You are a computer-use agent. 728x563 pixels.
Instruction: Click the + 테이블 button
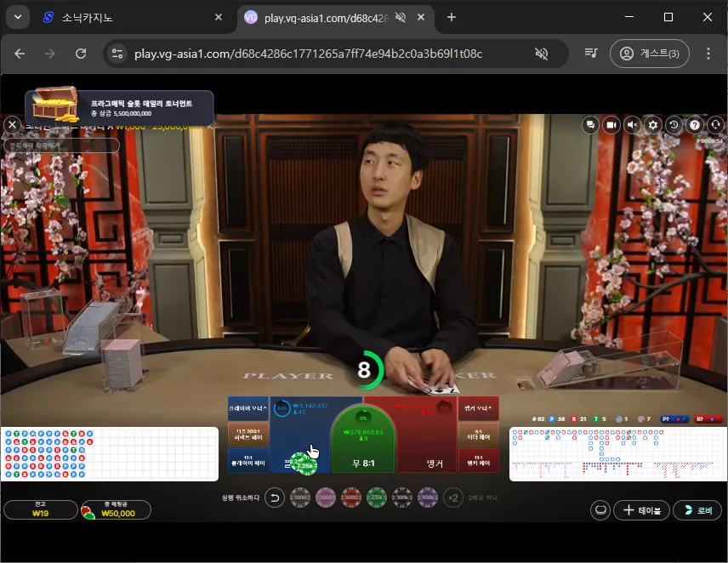[641, 510]
